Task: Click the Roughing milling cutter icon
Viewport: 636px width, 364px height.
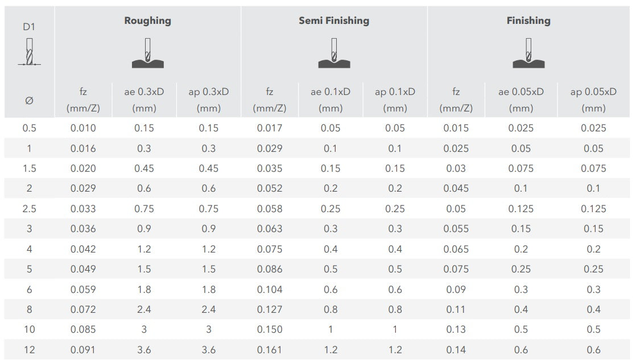Action: click(x=148, y=53)
